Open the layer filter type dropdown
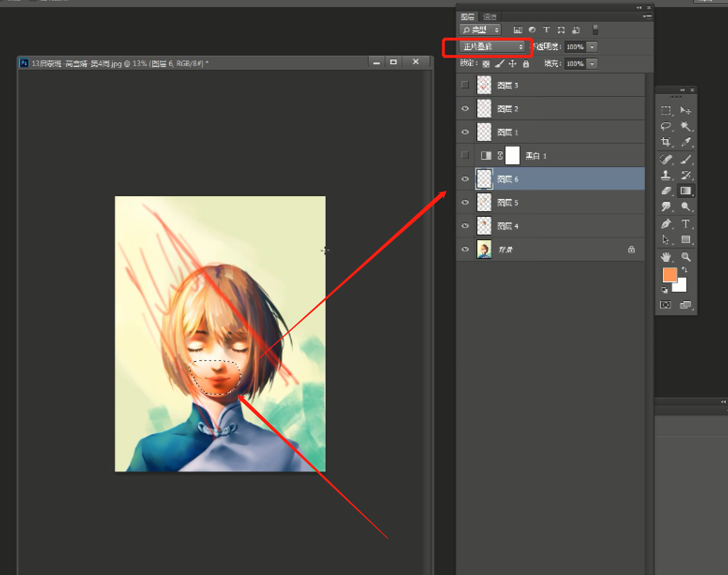The width and height of the screenshot is (728, 575). [480, 30]
